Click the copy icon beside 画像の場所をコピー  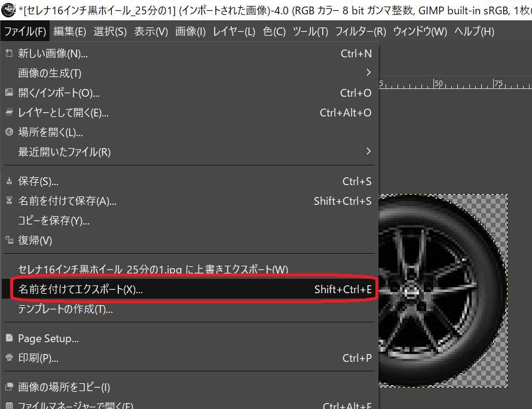9,388
